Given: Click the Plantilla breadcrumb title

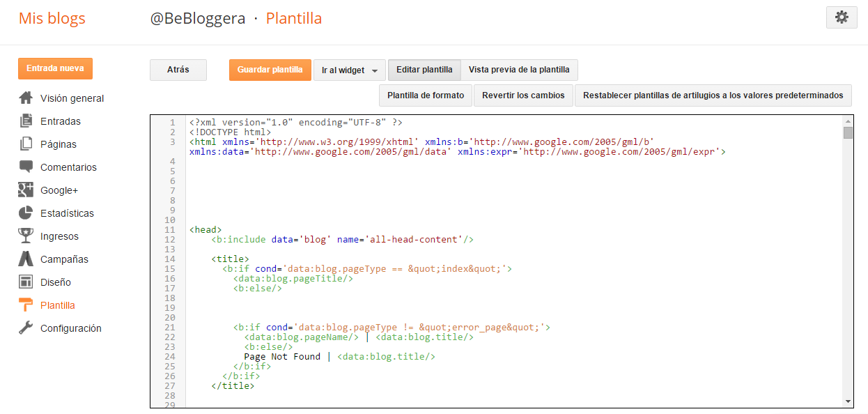Looking at the screenshot, I should pyautogui.click(x=294, y=18).
